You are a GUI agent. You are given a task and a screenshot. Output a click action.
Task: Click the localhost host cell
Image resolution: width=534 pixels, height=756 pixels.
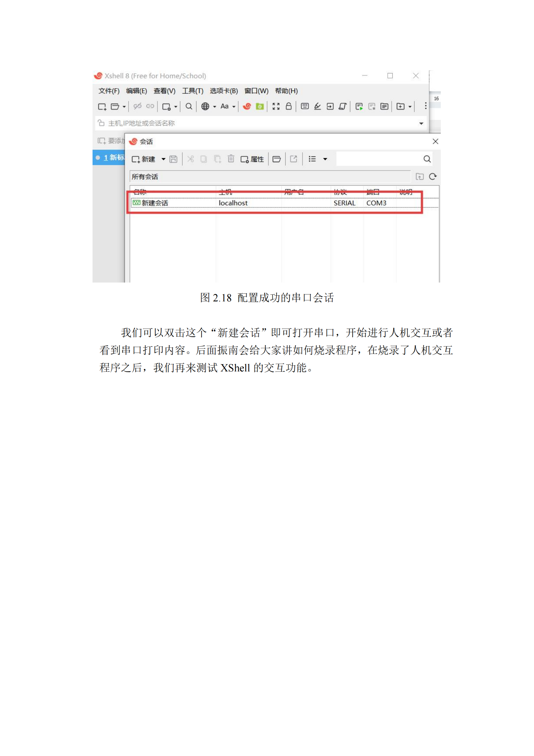coord(233,203)
